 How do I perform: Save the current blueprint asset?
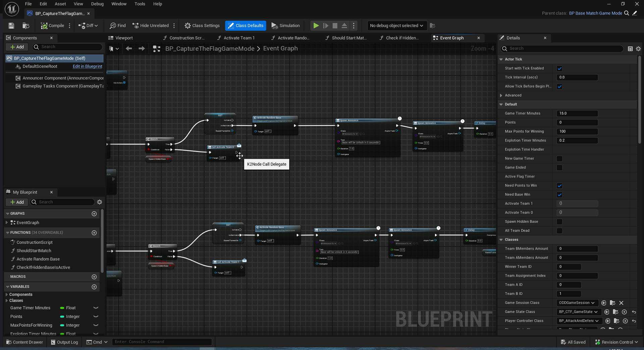point(11,25)
